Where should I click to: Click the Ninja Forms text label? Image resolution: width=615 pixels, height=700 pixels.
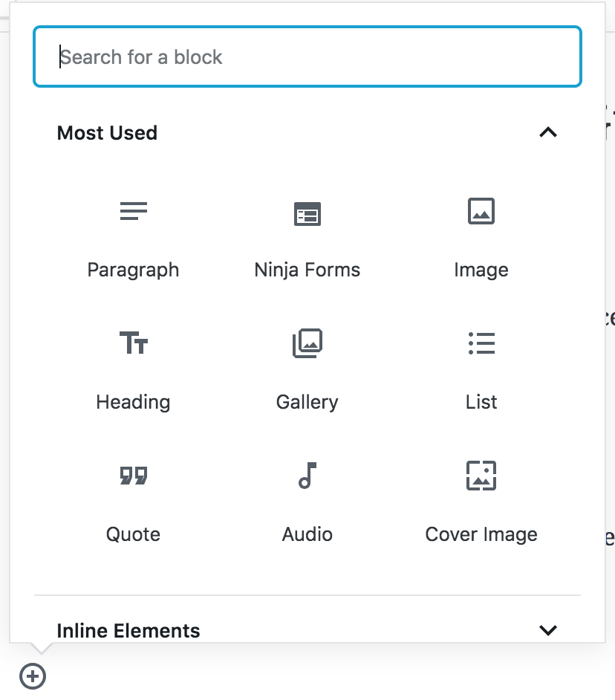point(307,270)
